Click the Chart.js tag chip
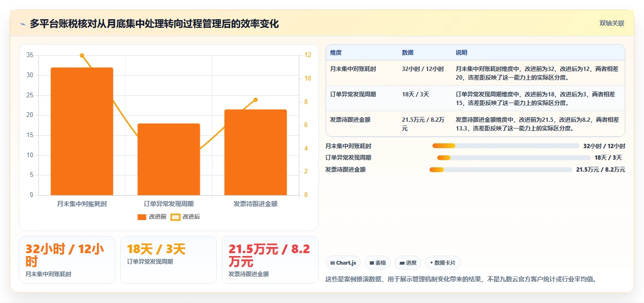 point(343,263)
